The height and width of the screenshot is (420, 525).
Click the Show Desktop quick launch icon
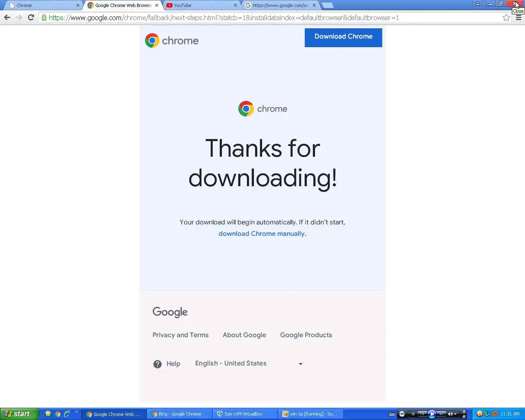[48, 414]
